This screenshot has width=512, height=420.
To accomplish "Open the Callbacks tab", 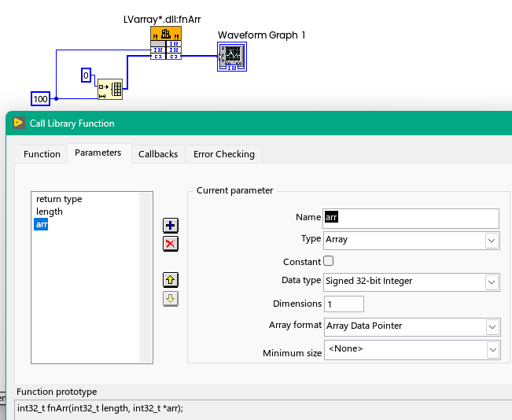I will tap(158, 154).
